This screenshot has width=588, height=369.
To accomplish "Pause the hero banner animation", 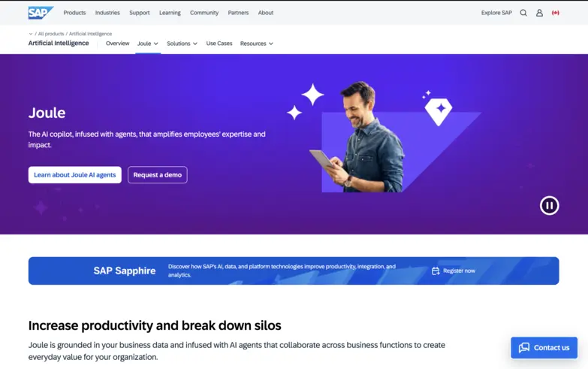I will point(550,205).
